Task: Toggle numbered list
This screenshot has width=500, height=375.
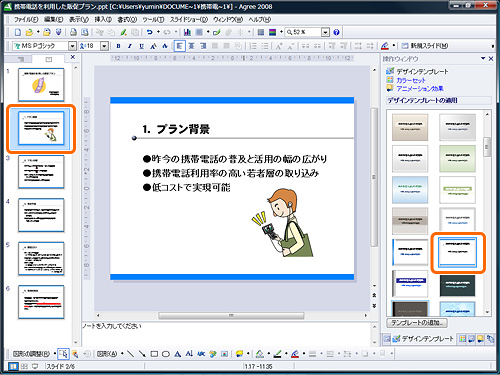Action: click(253, 46)
